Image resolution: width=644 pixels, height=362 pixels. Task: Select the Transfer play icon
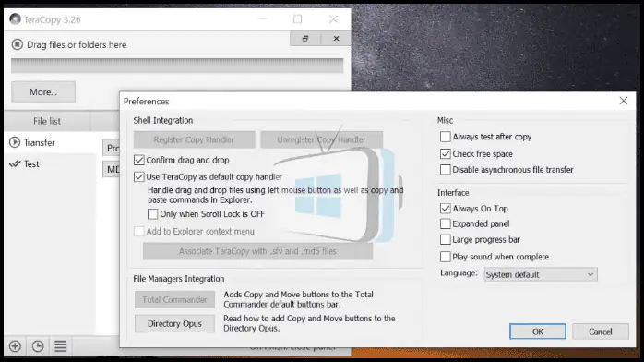(x=15, y=142)
